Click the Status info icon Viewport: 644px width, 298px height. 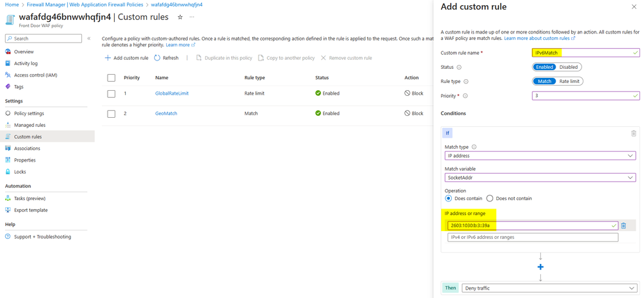459,67
